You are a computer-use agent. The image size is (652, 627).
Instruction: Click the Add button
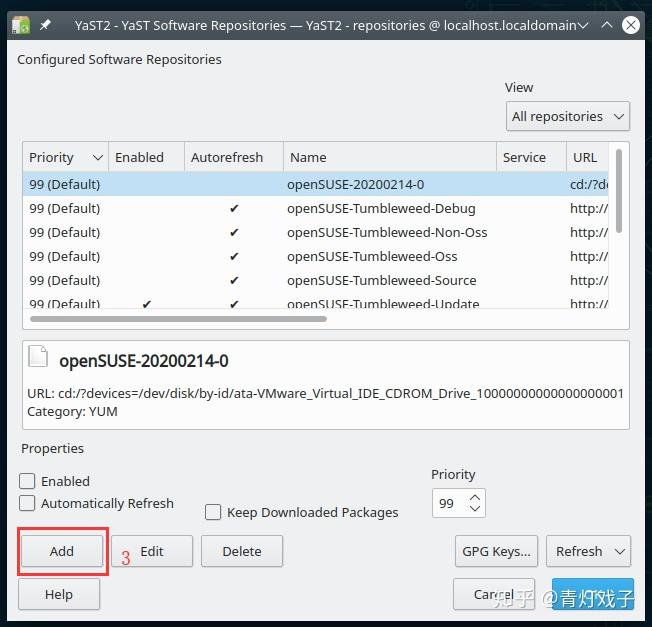click(62, 551)
